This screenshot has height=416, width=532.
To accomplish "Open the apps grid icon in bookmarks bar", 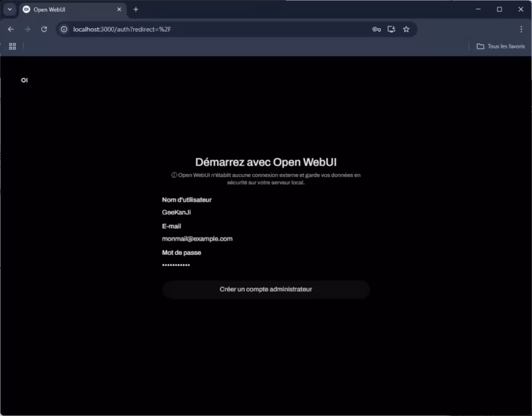I will (x=12, y=46).
